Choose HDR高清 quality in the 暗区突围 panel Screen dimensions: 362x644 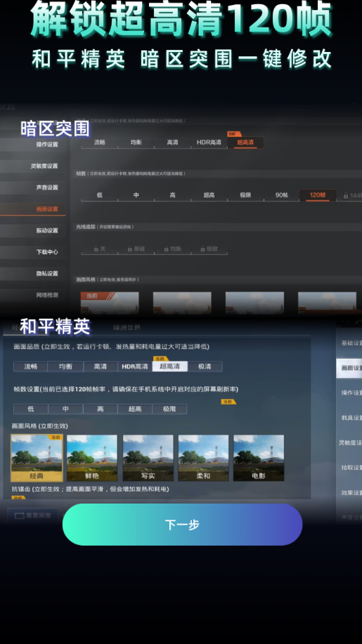[x=209, y=142]
